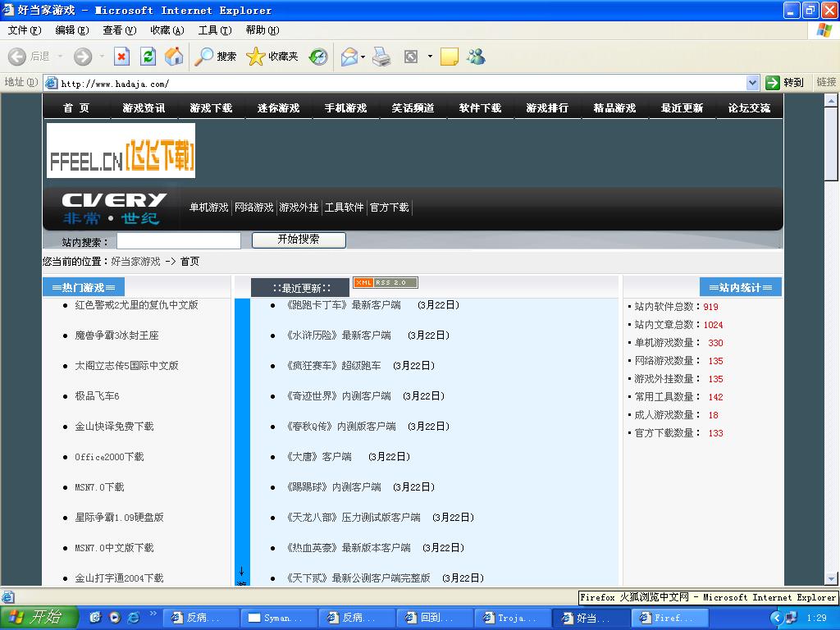
Task: Click 成人游戏数量 value 18
Action: pos(713,415)
